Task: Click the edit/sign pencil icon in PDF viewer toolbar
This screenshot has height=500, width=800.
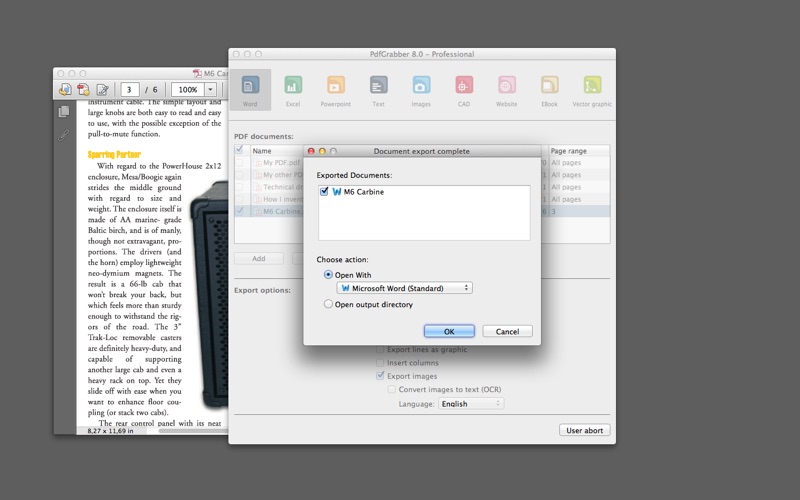Action: click(102, 90)
